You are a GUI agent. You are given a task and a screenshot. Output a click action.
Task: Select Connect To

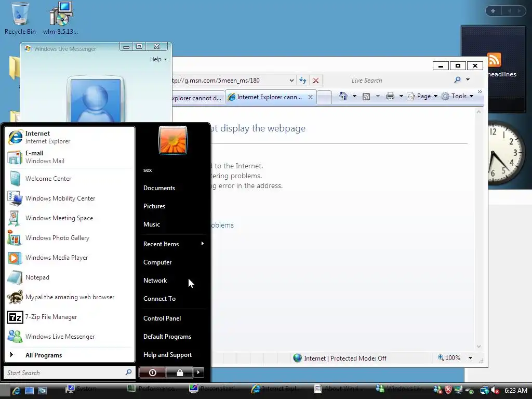(174, 299)
